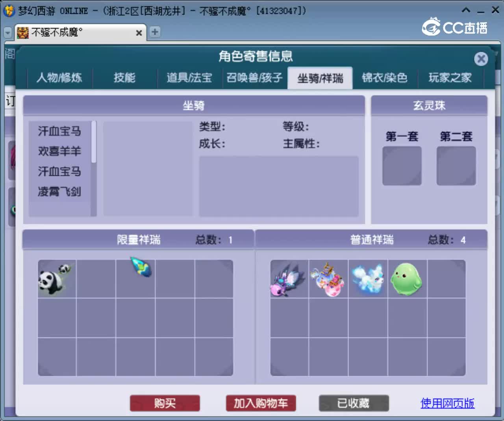Click the window collapse chevron icon

point(466,10)
